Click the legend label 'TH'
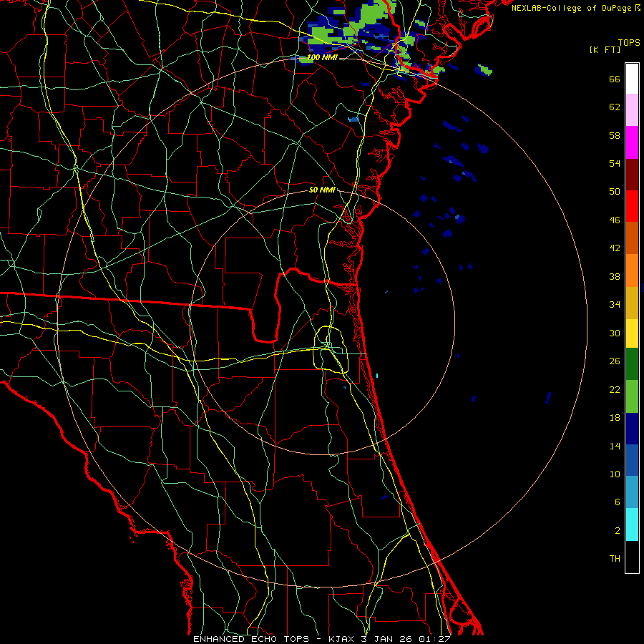The width and height of the screenshot is (644, 644). point(615,559)
